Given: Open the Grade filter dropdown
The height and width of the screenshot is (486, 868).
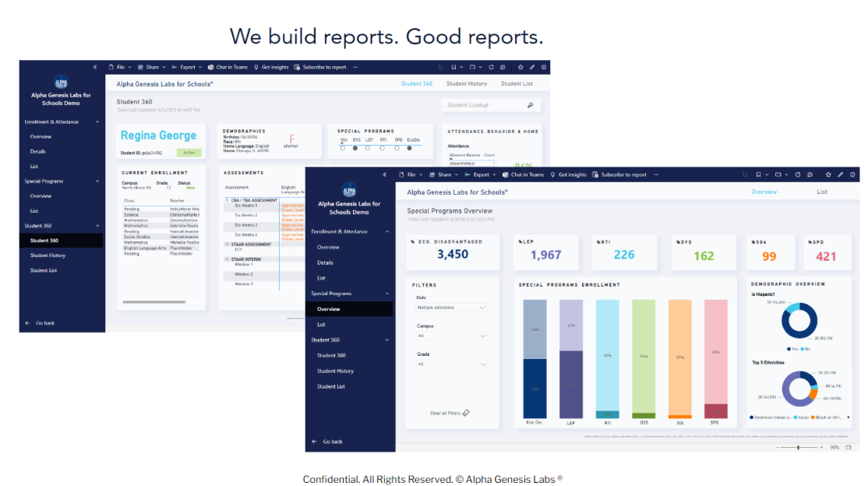Looking at the screenshot, I should 451,364.
